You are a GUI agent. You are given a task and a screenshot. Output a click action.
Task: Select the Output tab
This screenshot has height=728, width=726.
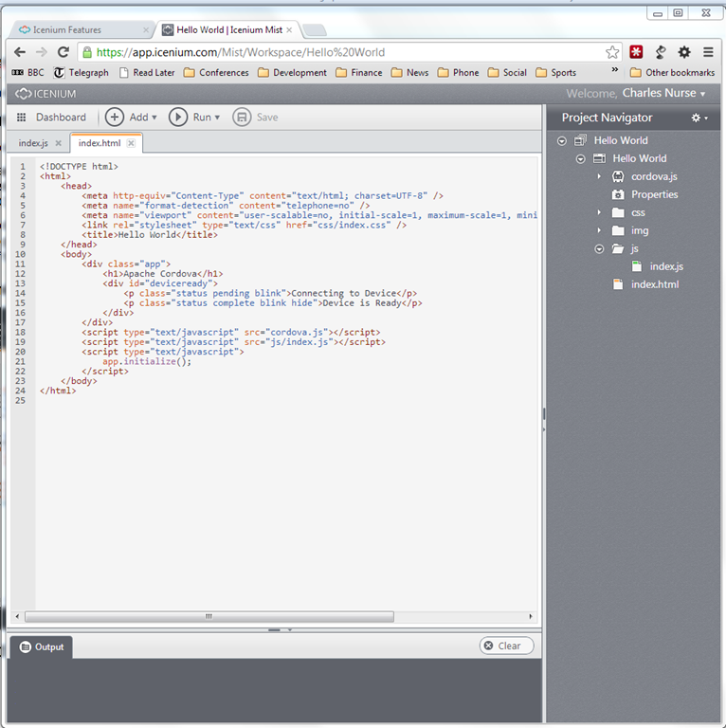42,646
